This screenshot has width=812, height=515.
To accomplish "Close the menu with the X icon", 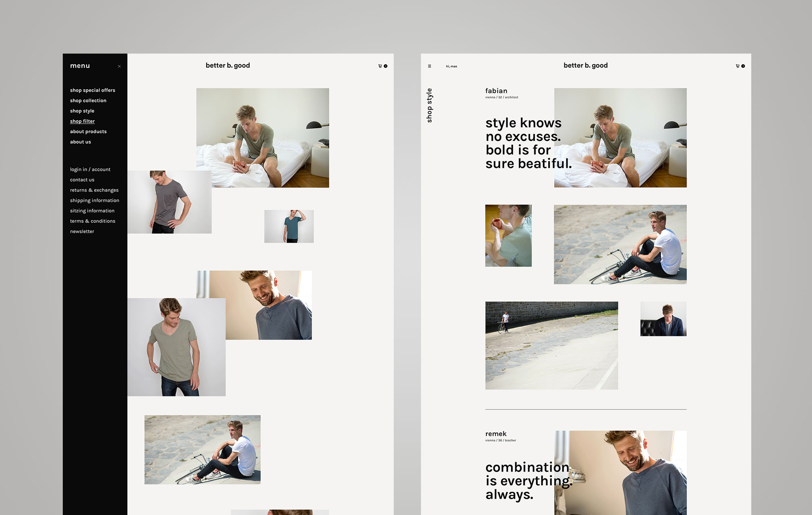I will coord(119,66).
